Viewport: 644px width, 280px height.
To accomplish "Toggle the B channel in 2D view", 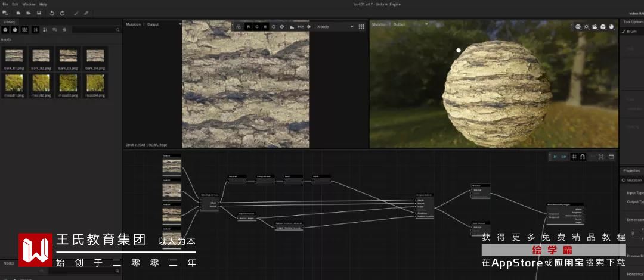I will [x=265, y=27].
